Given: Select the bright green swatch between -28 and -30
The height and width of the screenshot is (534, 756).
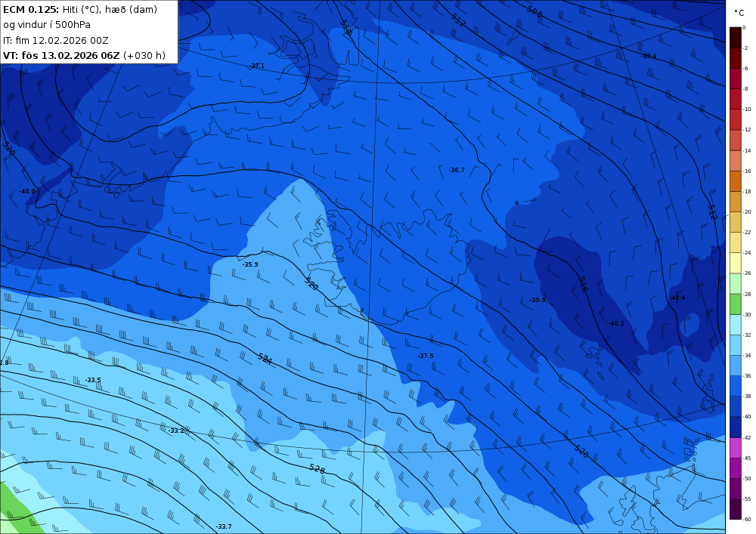Looking at the screenshot, I should point(736,304).
